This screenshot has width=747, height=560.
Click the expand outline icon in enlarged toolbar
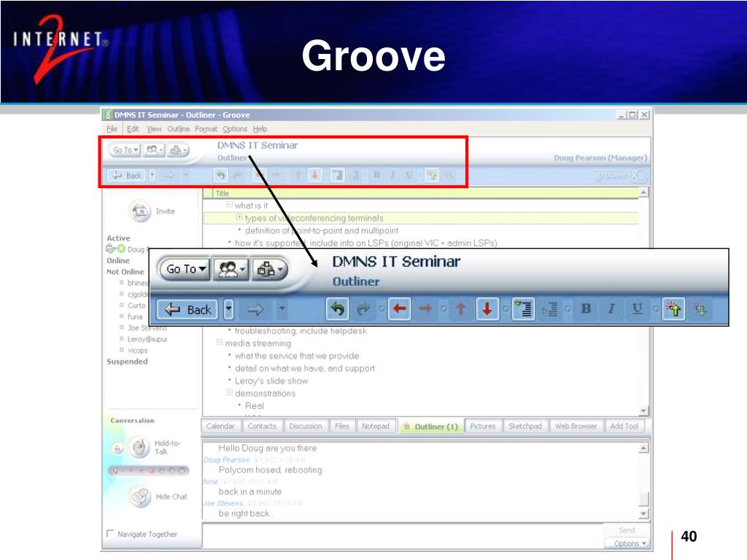coord(524,309)
